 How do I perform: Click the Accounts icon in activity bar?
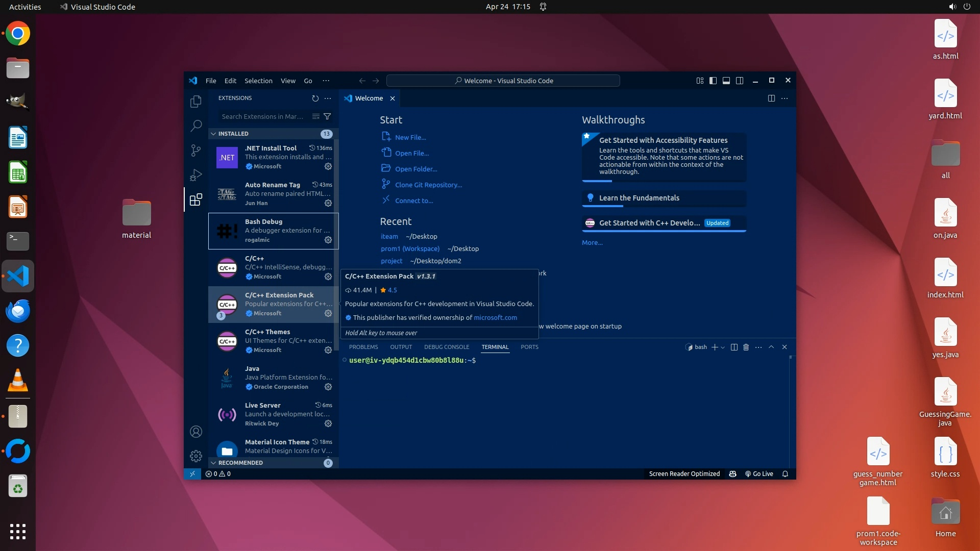[196, 432]
